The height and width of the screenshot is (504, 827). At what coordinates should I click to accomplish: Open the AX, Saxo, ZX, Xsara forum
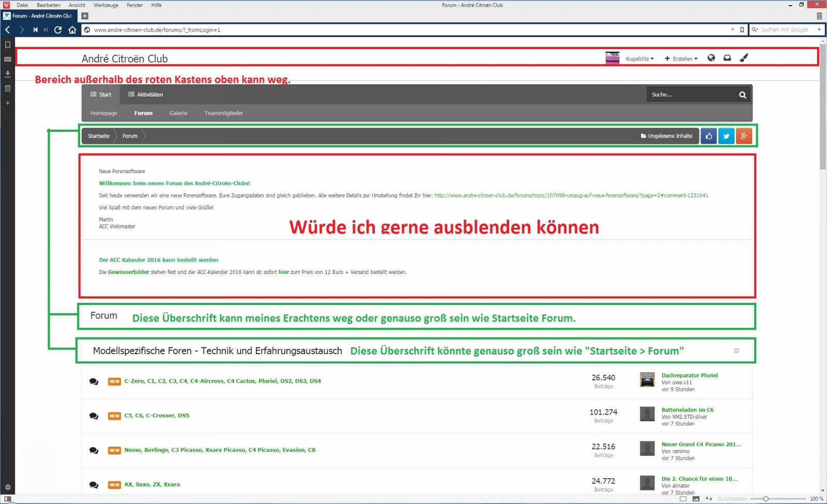(152, 484)
